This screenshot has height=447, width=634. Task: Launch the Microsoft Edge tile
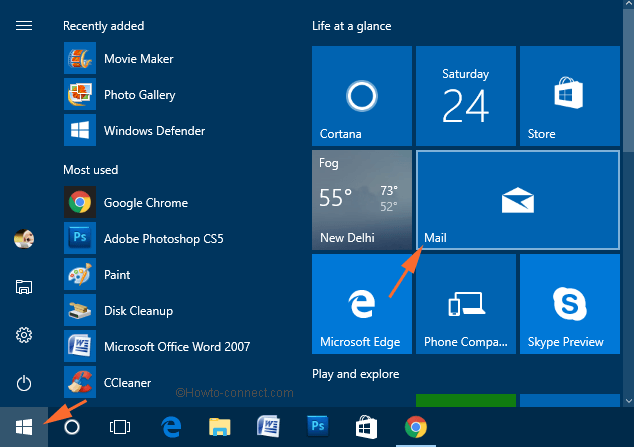(362, 304)
